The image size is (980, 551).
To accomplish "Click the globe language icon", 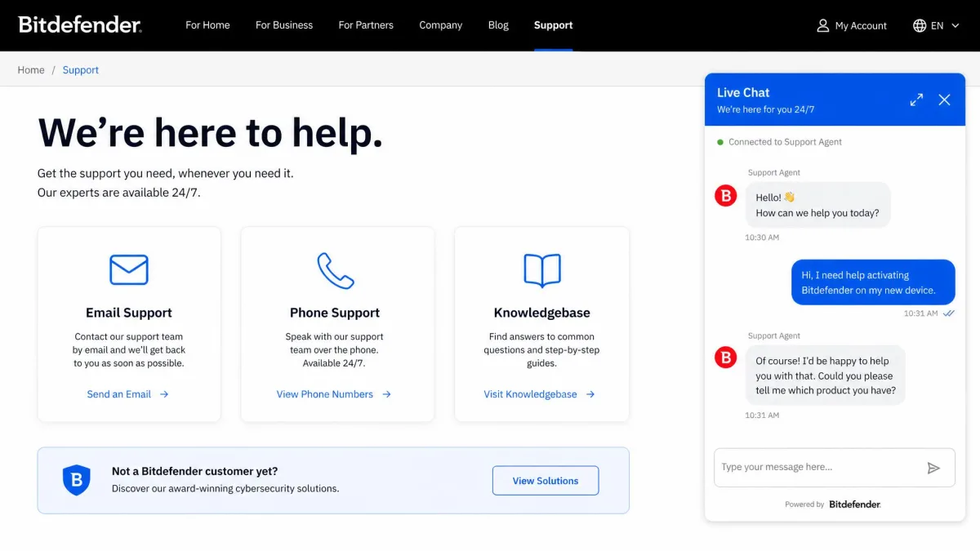I will [x=920, y=25].
